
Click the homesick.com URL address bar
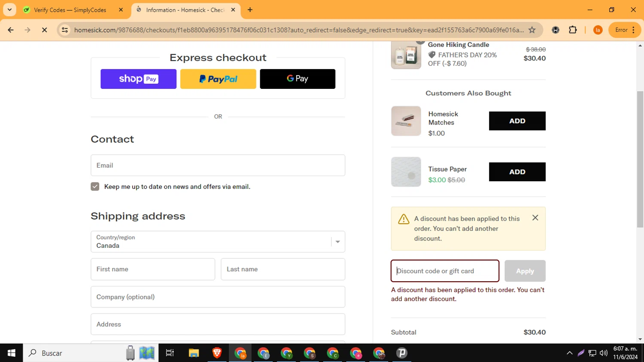tap(299, 30)
